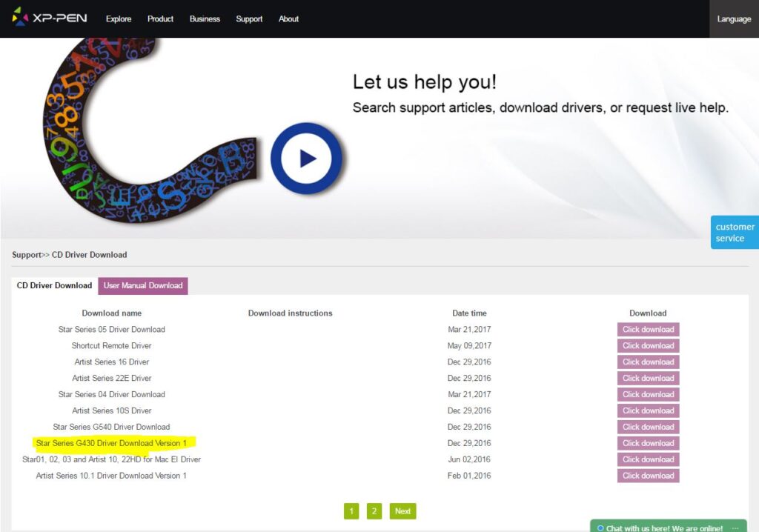The width and height of the screenshot is (759, 532).
Task: Play the support video button
Action: [306, 159]
